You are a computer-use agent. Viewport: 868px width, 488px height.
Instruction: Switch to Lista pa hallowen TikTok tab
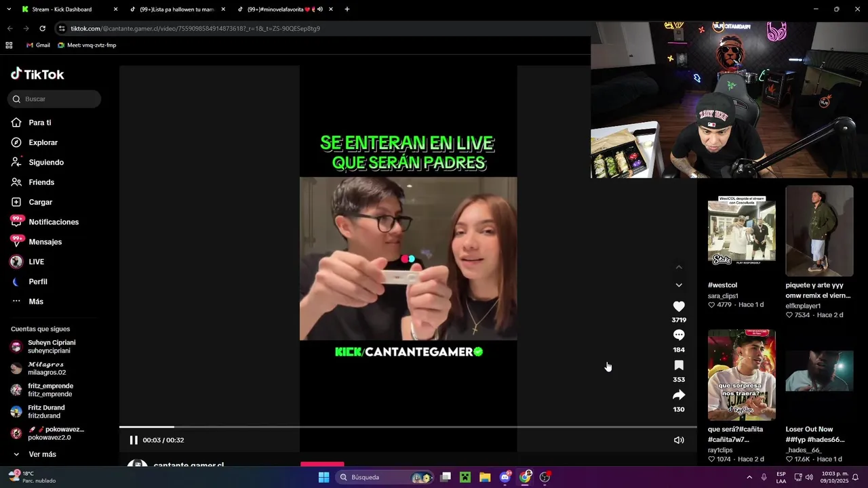pos(178,9)
